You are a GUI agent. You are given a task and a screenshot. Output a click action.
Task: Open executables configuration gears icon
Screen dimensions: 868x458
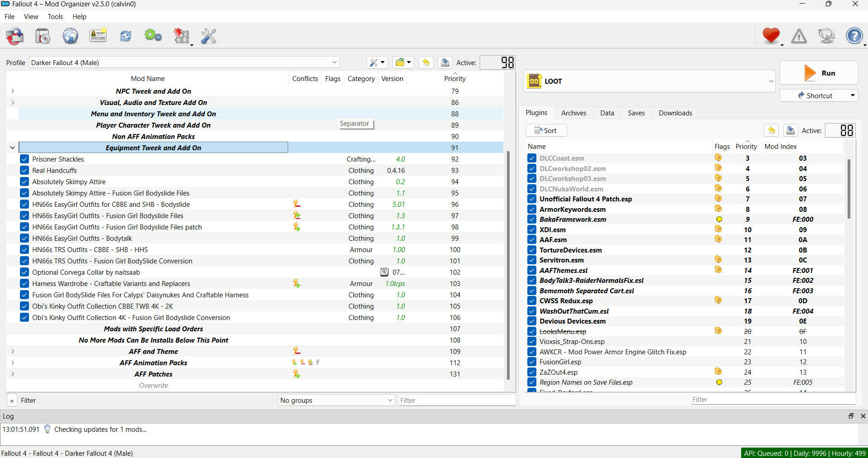pyautogui.click(x=153, y=36)
